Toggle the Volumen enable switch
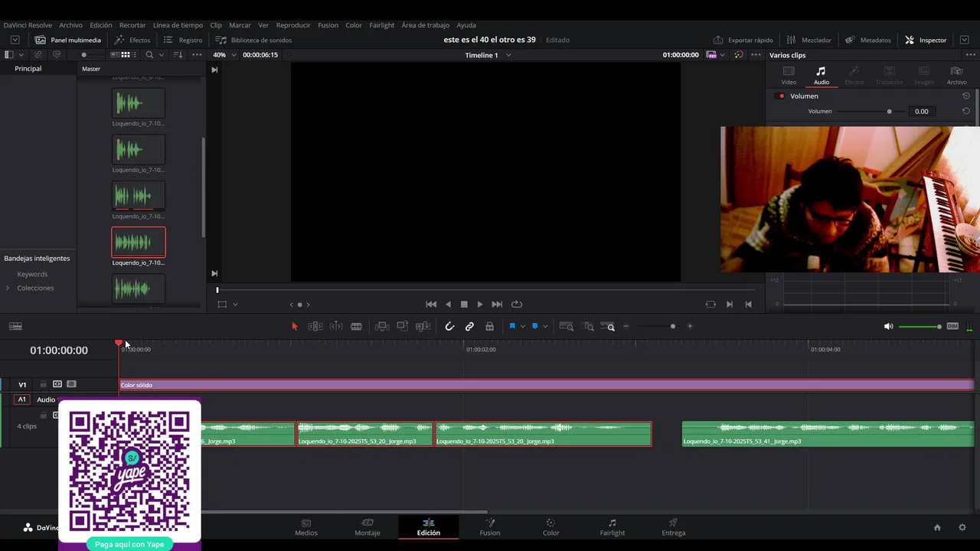 781,96
